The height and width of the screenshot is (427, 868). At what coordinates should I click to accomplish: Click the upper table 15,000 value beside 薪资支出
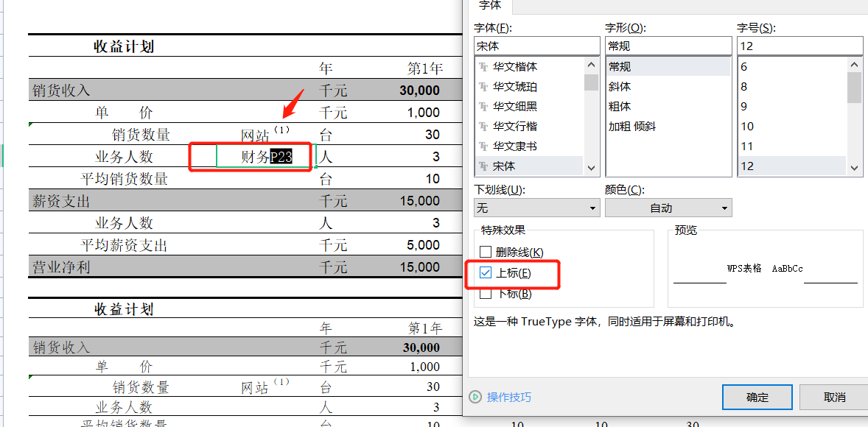coord(419,201)
